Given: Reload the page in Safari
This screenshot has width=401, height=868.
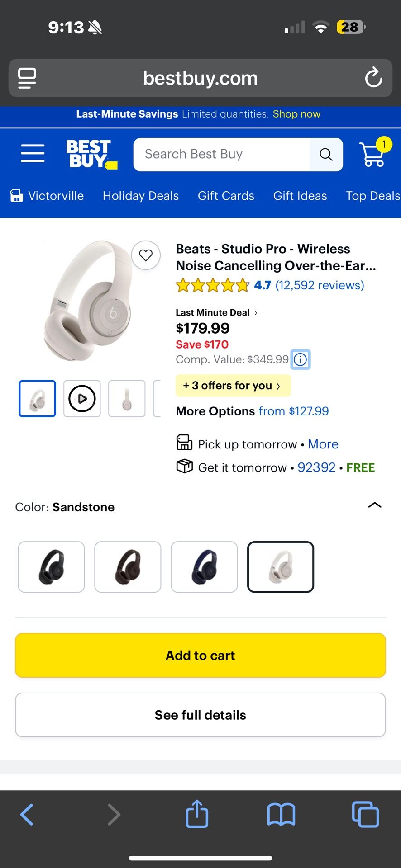Looking at the screenshot, I should (373, 78).
